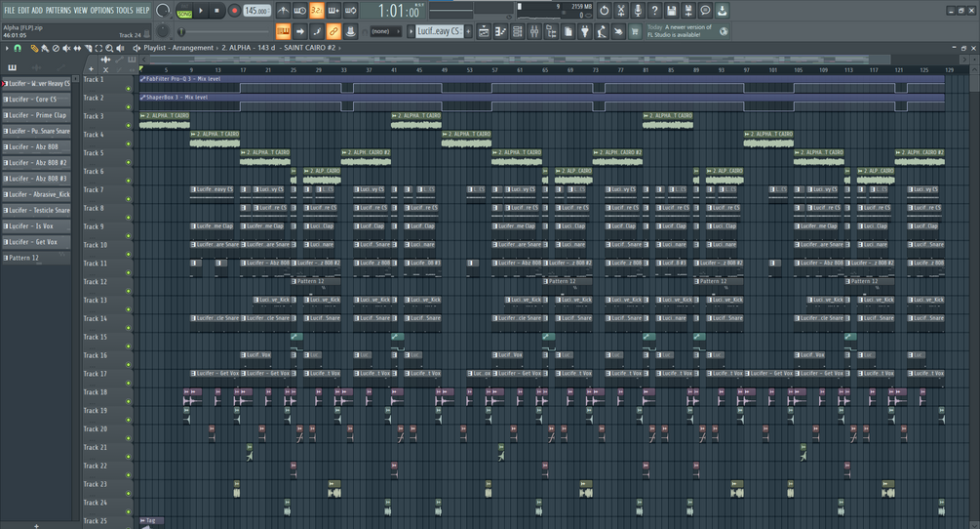The width and height of the screenshot is (980, 529).
Task: Click the speech bubble icon
Action: click(x=705, y=11)
